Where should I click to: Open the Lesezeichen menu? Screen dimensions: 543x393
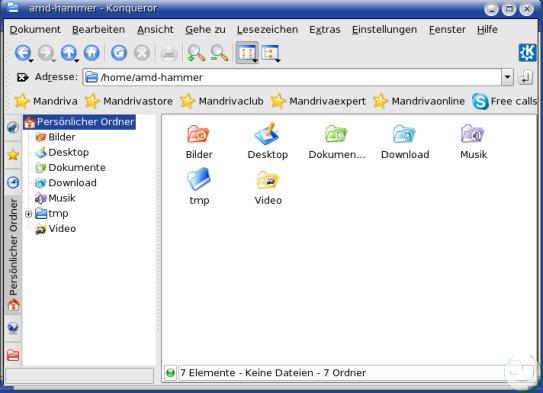tap(267, 30)
